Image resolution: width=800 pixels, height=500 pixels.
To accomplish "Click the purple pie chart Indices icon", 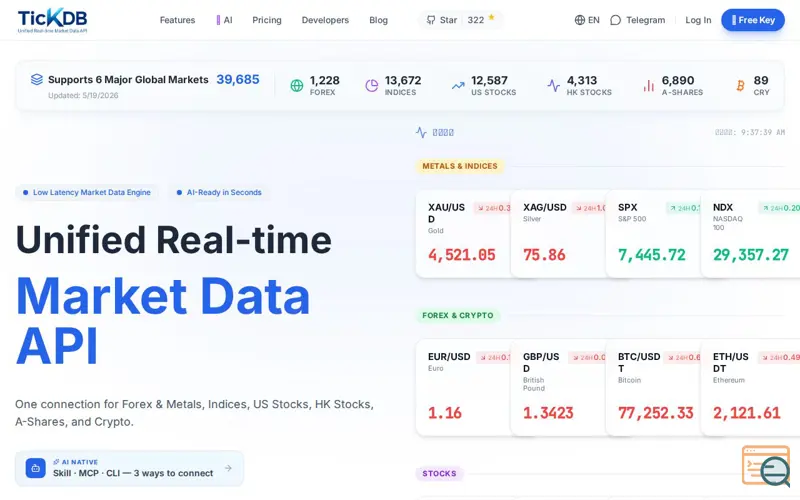I will [x=371, y=86].
